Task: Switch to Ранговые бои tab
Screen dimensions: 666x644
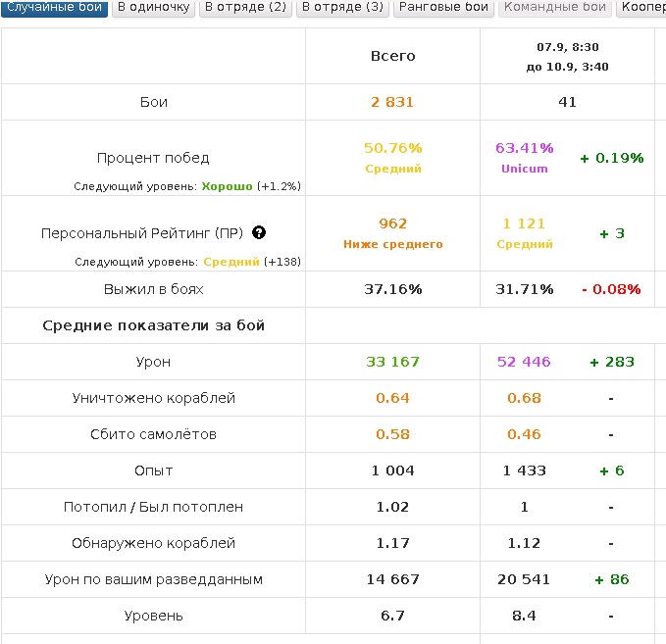Action: click(x=443, y=8)
